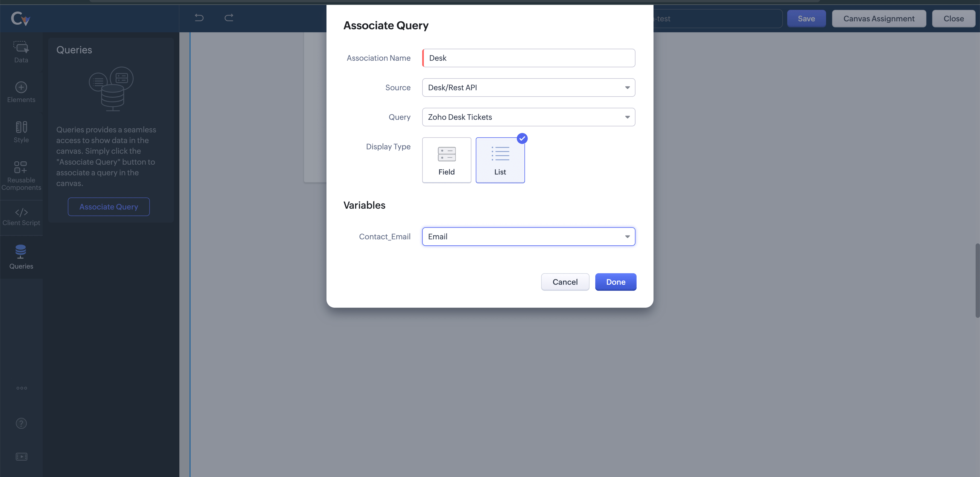This screenshot has height=477, width=980.
Task: Expand the Source dropdown
Action: [x=528, y=88]
